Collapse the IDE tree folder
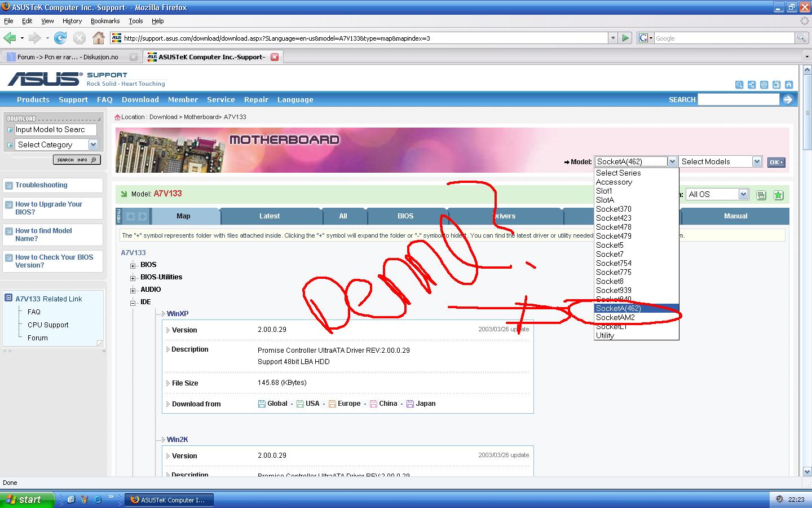The image size is (812, 508). click(x=133, y=303)
